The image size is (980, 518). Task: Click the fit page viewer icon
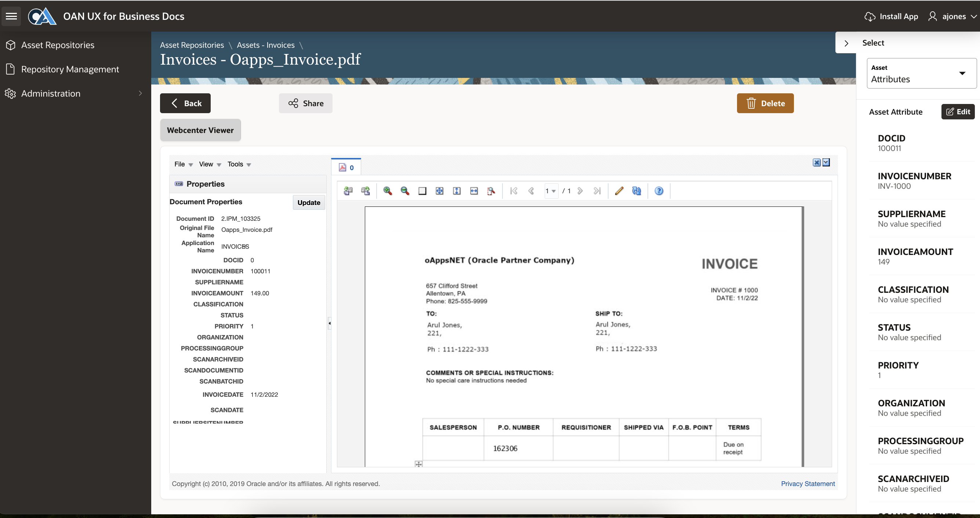[x=439, y=191]
